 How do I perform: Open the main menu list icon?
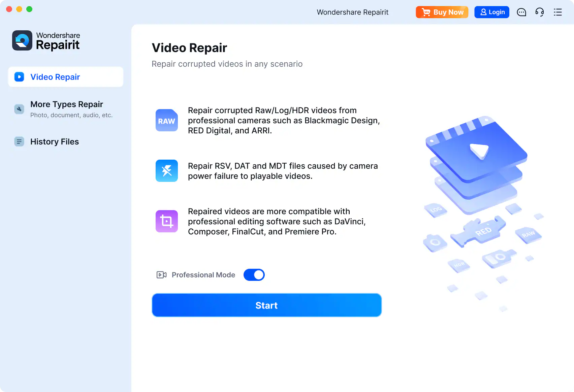tap(558, 12)
